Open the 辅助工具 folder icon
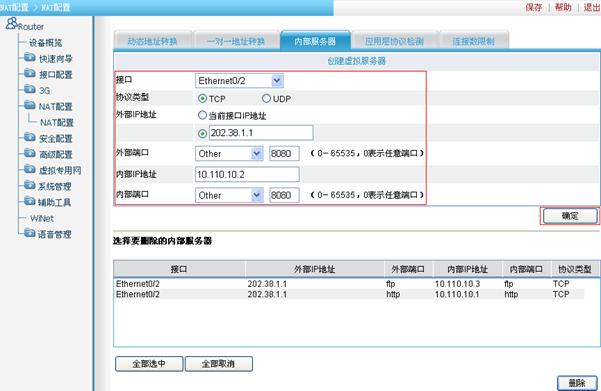601x391 pixels. (x=30, y=202)
